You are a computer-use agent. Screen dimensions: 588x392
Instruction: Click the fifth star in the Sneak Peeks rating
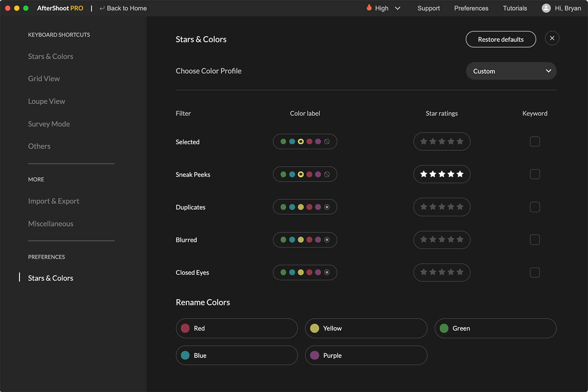coord(460,174)
